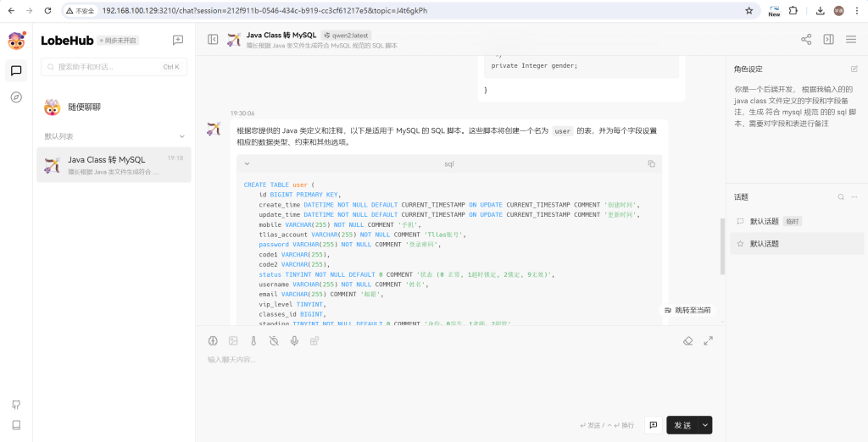Toggle the history timer-off icon

point(273,340)
